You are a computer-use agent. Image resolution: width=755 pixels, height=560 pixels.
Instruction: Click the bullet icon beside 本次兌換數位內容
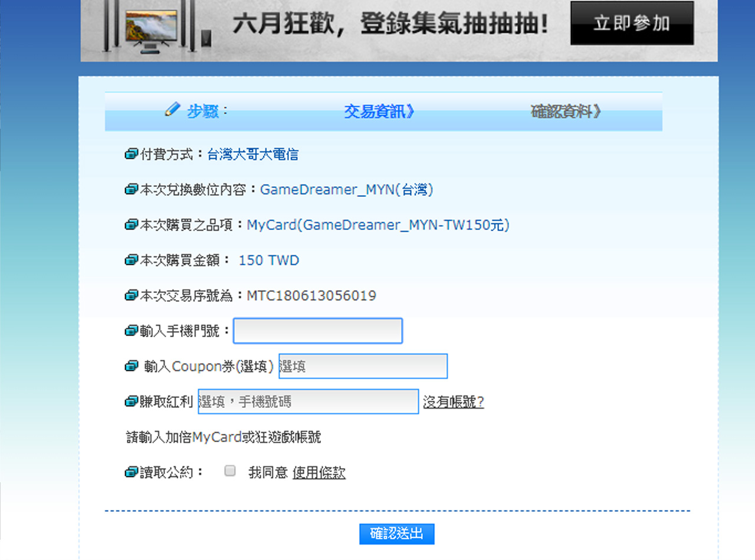[131, 190]
